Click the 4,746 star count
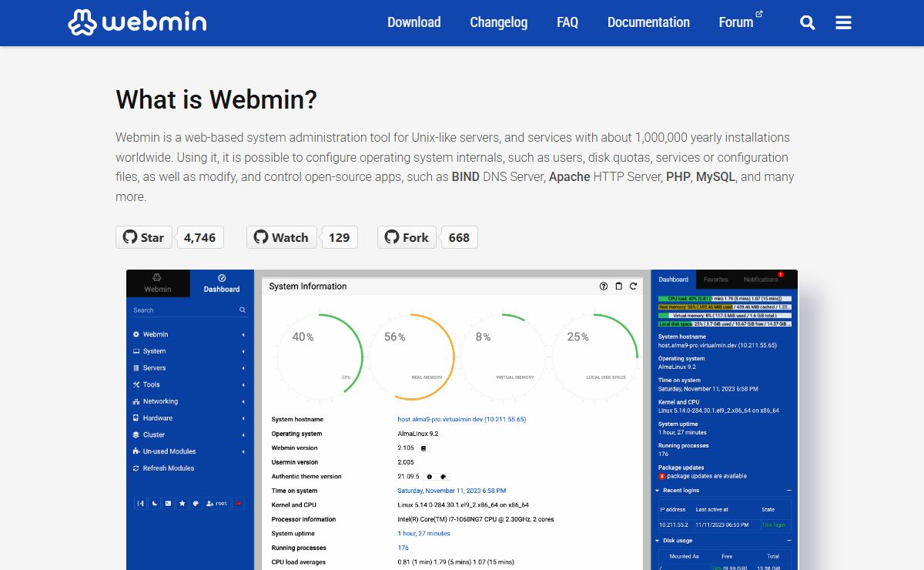This screenshot has width=924, height=570. pos(200,237)
